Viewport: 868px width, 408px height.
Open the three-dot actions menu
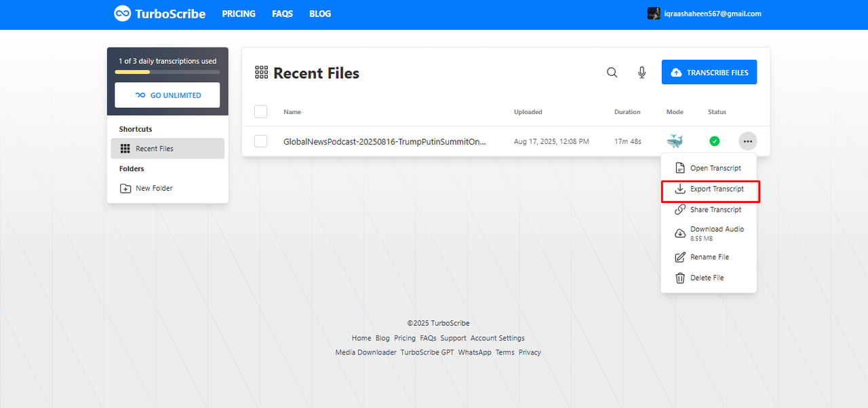pos(747,141)
